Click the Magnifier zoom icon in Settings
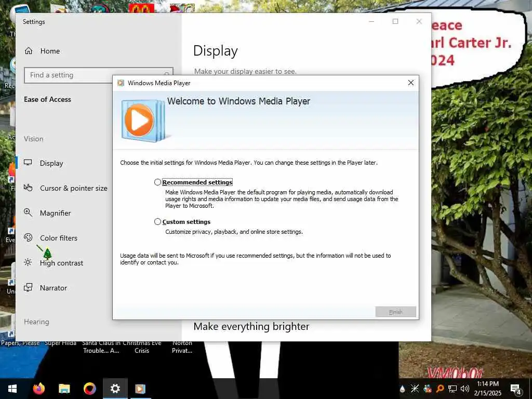The image size is (532, 399). pos(28,212)
